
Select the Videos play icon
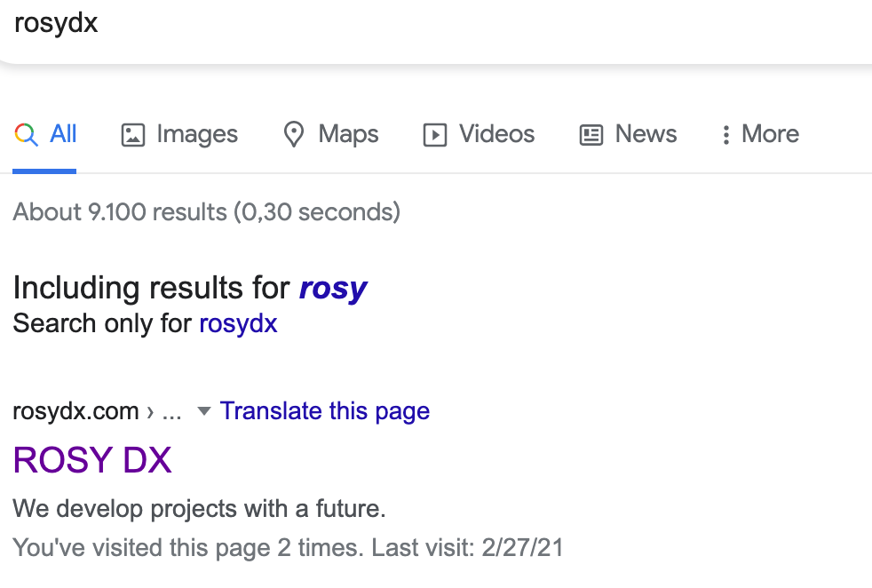pyautogui.click(x=434, y=133)
